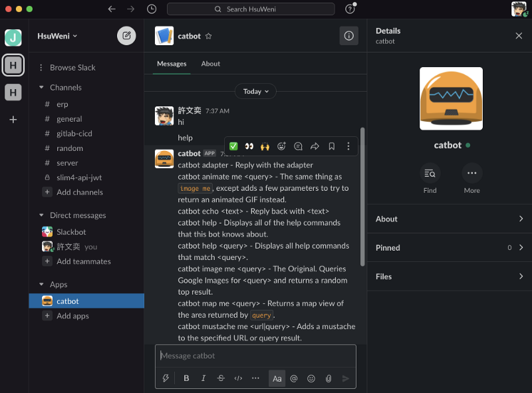Show more formatting options in composer
Screen dimensions: 532x393
click(x=255, y=378)
